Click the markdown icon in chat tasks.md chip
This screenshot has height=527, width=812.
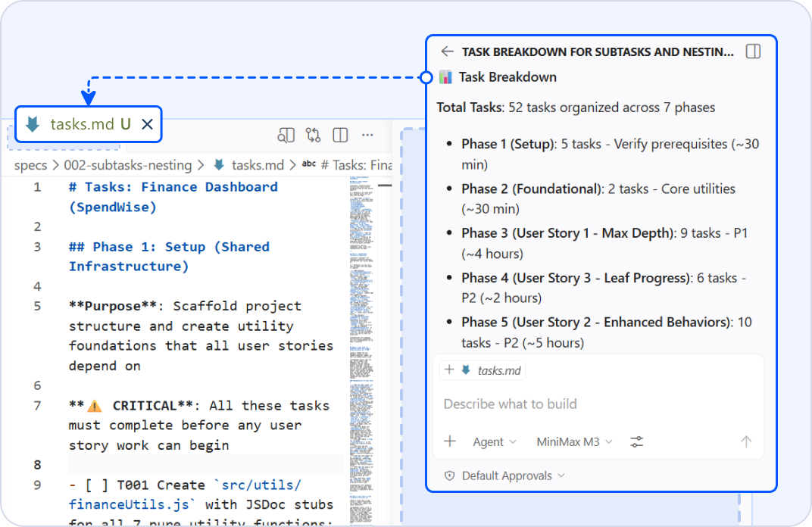point(466,370)
